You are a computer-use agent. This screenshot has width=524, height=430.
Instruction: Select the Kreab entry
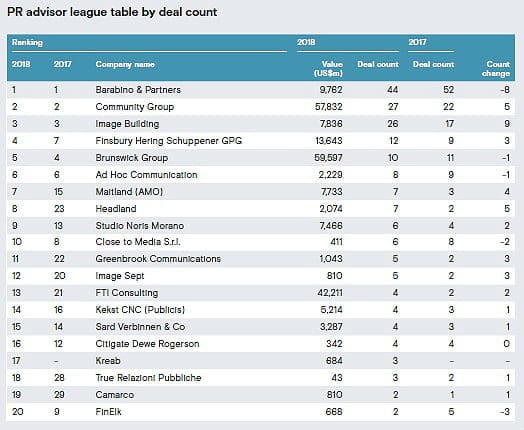[108, 361]
